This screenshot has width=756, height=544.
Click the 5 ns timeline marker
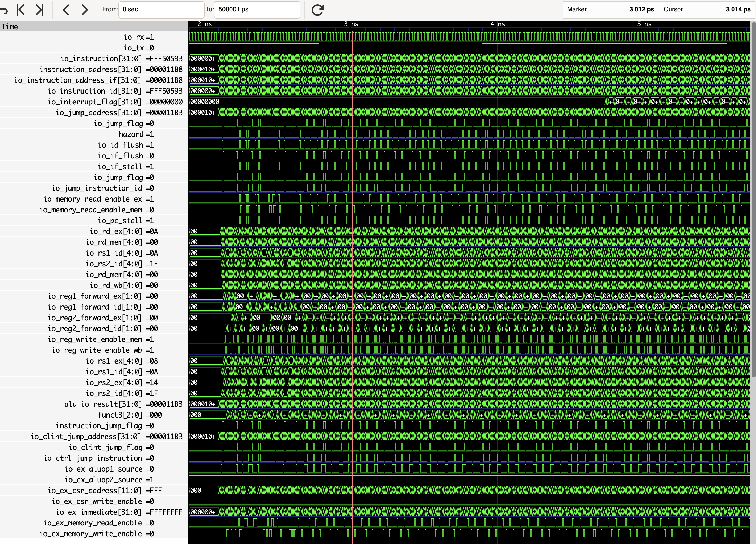tap(644, 24)
